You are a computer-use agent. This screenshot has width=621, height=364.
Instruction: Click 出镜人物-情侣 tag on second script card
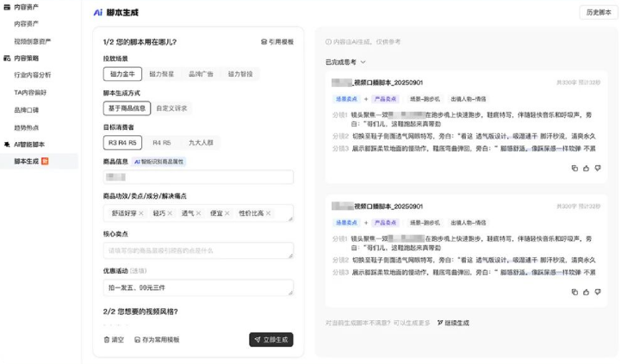point(469,223)
